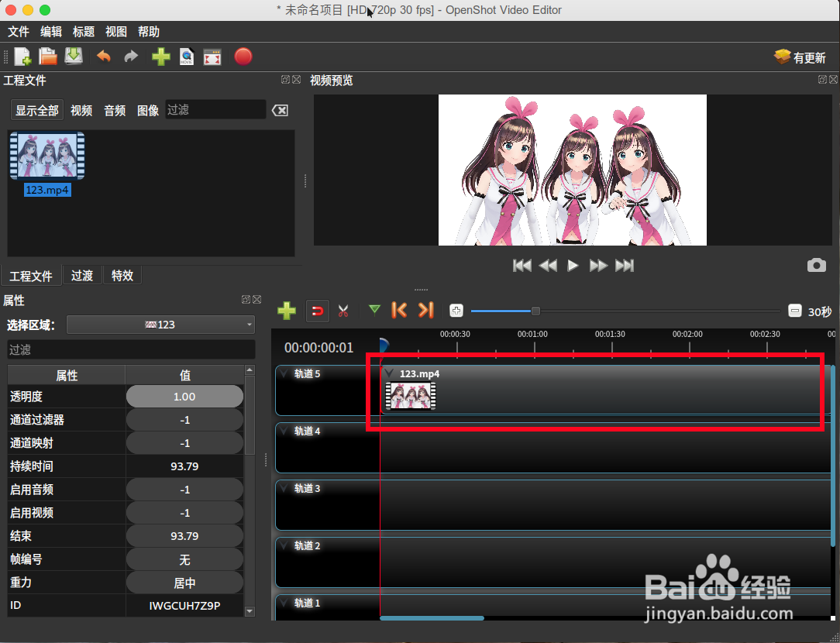This screenshot has height=643, width=840.
Task: Save current frame with camera icon
Action: [x=817, y=265]
